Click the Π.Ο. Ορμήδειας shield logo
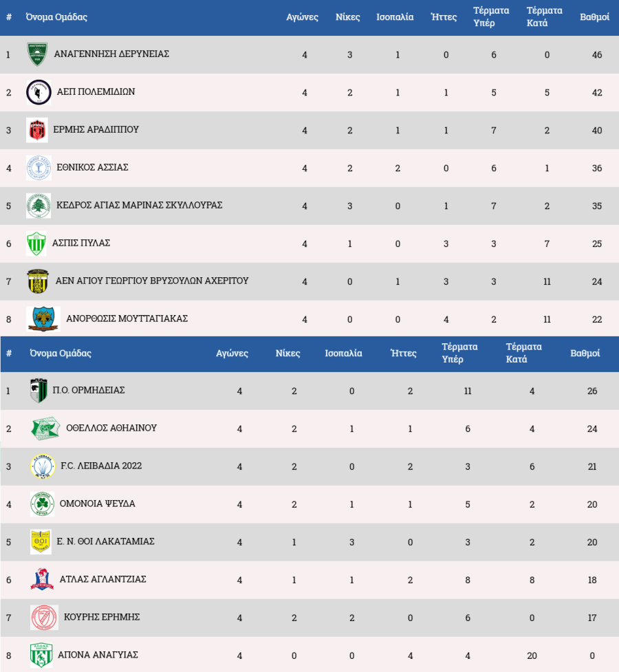This screenshot has height=672, width=619. pyautogui.click(x=39, y=391)
